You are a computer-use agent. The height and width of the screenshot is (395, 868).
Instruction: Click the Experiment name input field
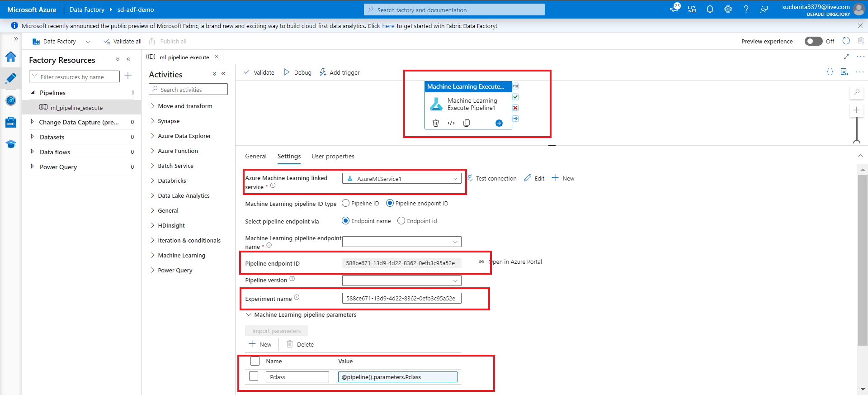(x=402, y=298)
